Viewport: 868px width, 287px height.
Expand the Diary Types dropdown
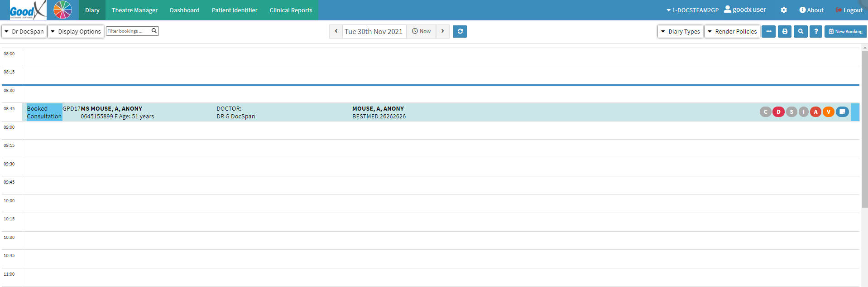680,31
